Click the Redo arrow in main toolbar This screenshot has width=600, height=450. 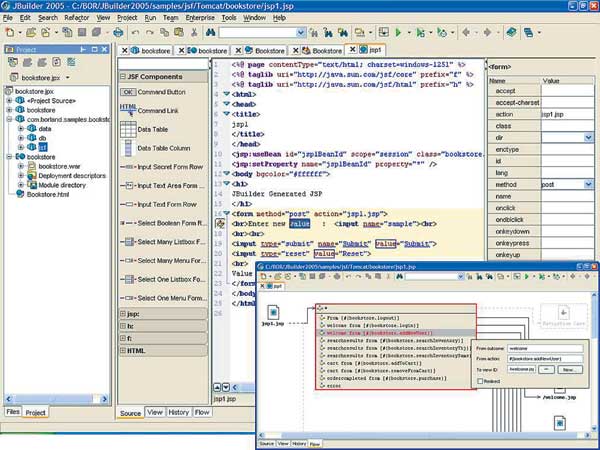[150, 33]
